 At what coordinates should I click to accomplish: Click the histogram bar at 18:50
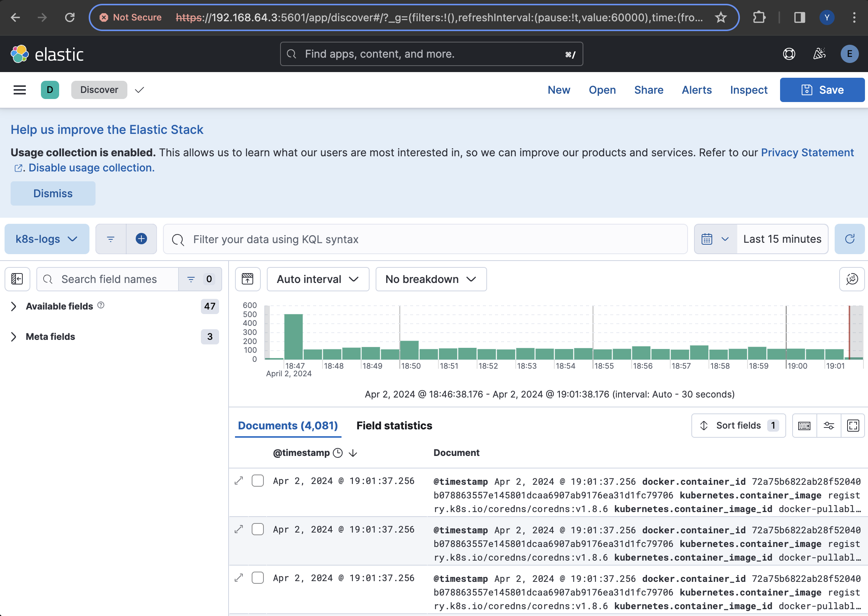(x=409, y=350)
